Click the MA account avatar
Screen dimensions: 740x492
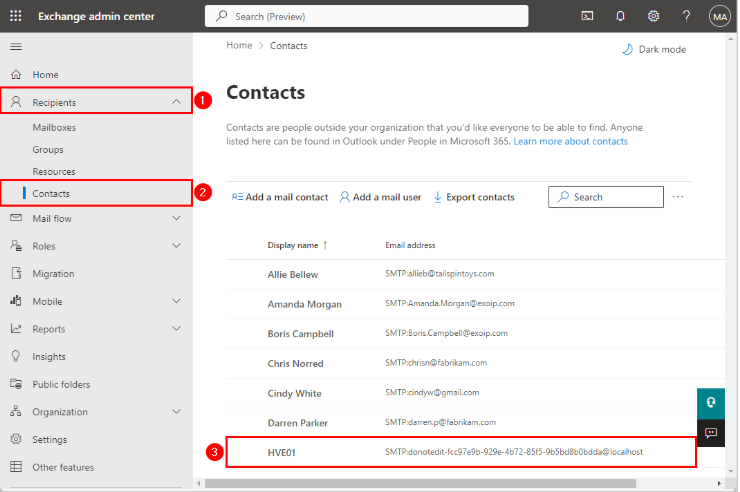[719, 16]
